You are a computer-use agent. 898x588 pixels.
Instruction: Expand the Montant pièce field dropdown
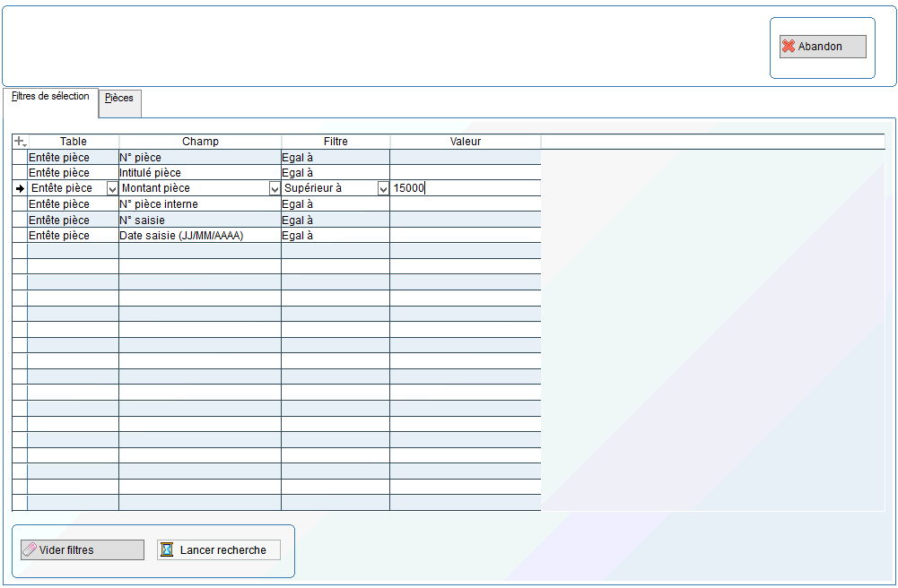point(275,189)
